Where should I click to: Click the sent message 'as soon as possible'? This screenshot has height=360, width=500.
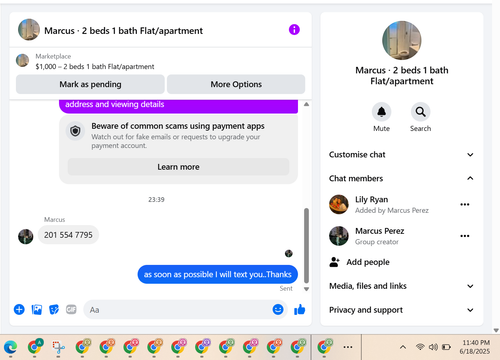click(218, 274)
